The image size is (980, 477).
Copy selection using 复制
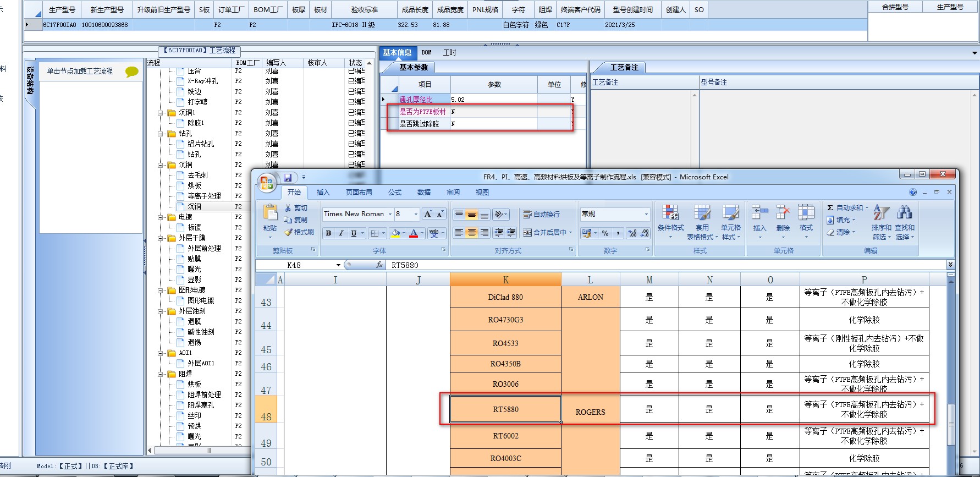coord(296,220)
